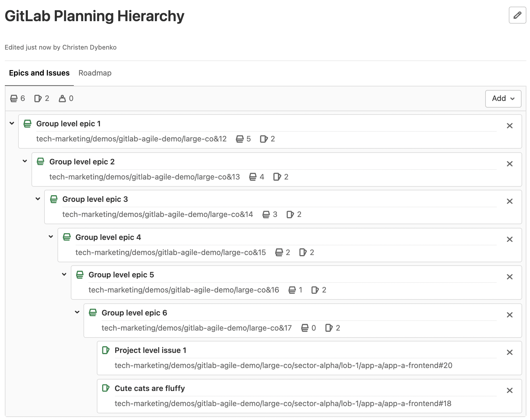Viewport: 530px width, 420px height.
Task: Click green epic icon of epic 6
Action: coord(93,312)
